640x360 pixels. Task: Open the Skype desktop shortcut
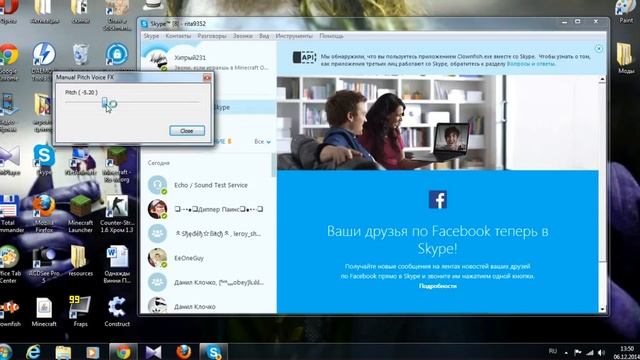tap(44, 159)
